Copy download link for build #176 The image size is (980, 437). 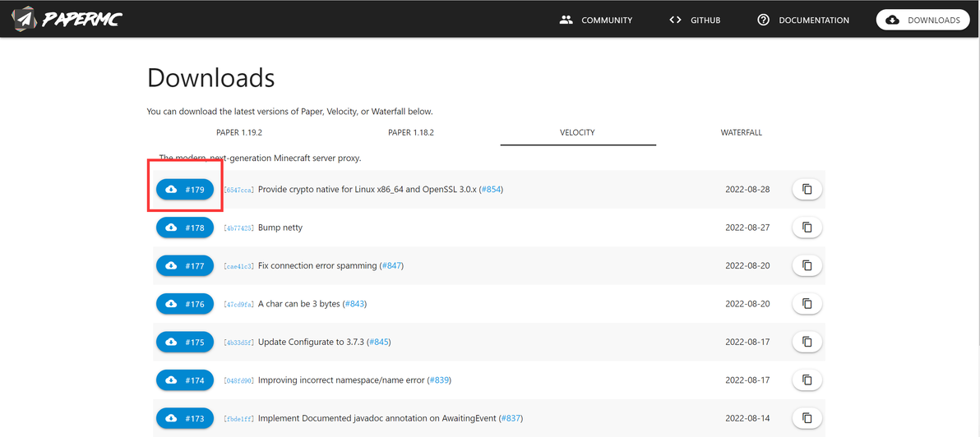pyautogui.click(x=807, y=304)
